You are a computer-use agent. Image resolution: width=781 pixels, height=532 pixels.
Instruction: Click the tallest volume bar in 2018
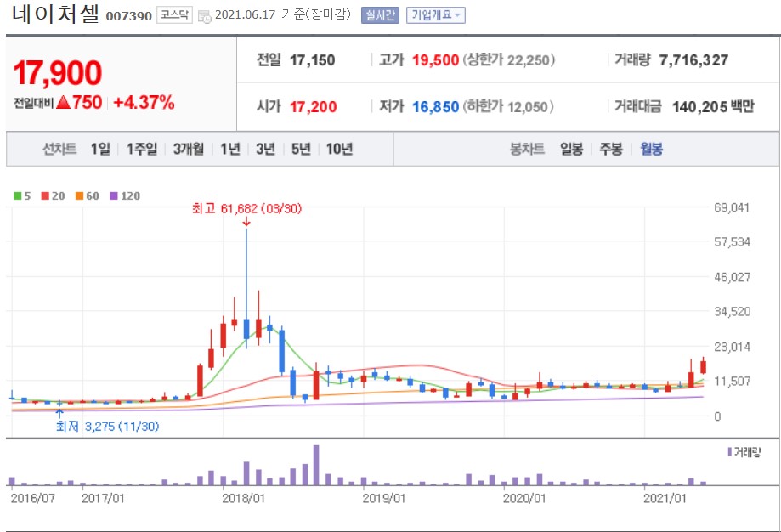316,465
